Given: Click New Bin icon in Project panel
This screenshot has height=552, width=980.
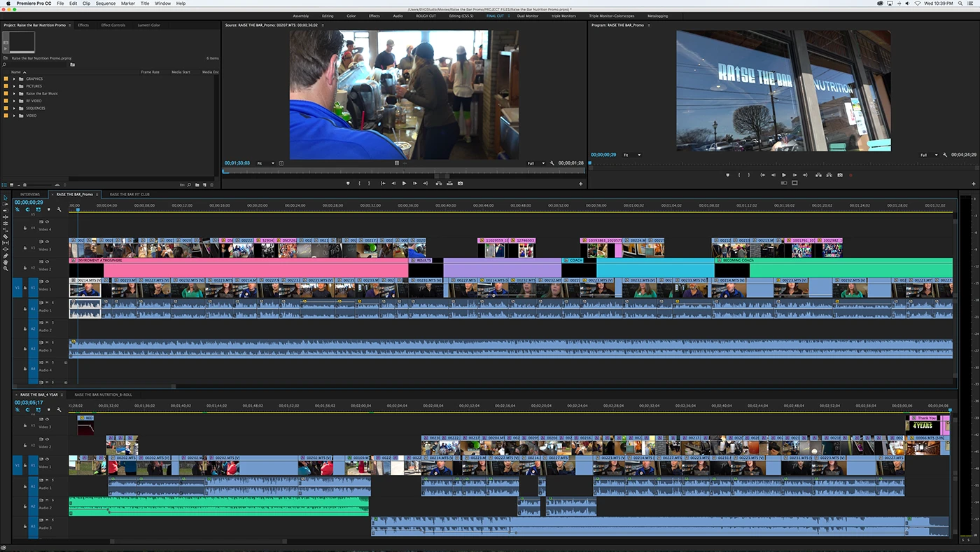Looking at the screenshot, I should point(197,185).
